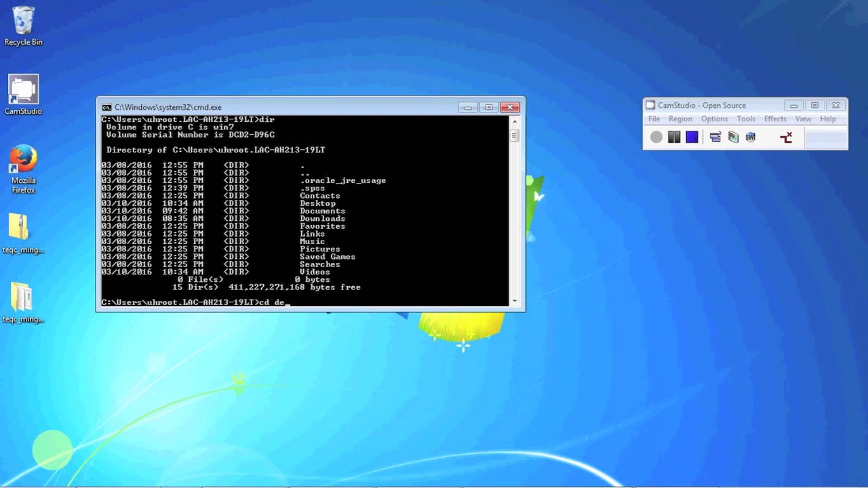Click the cmd.exe title bar system icon
The height and width of the screenshot is (488, 868).
(106, 107)
